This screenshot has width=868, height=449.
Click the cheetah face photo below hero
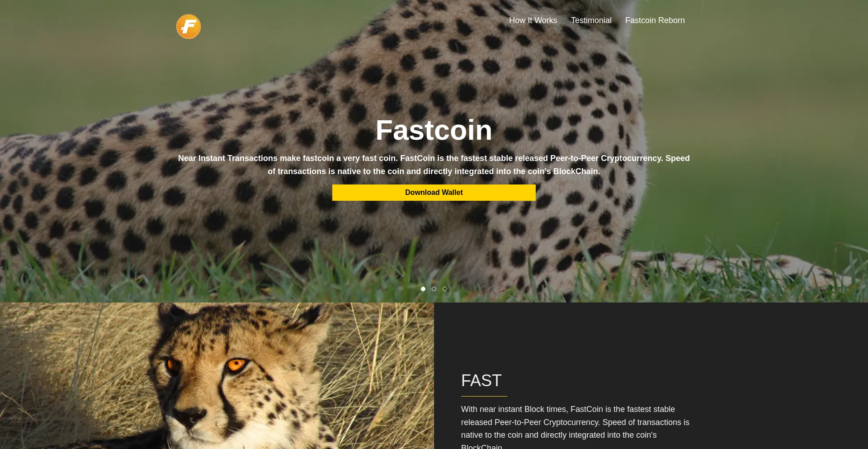[x=217, y=376]
